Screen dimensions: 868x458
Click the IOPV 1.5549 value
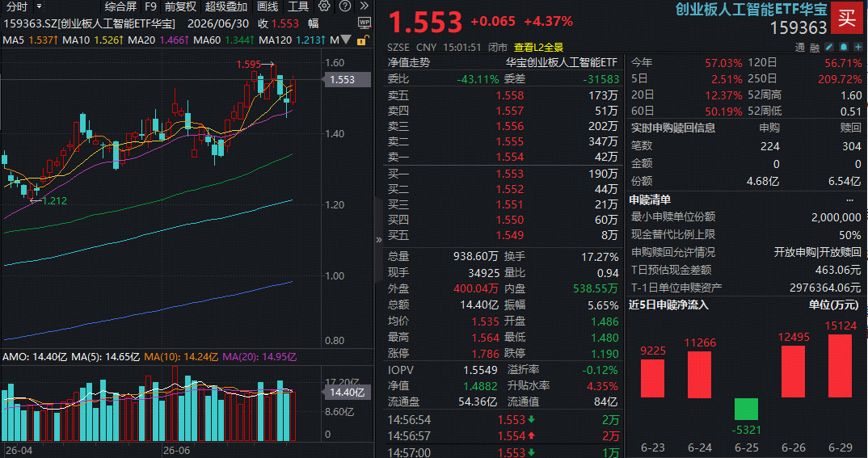click(481, 371)
